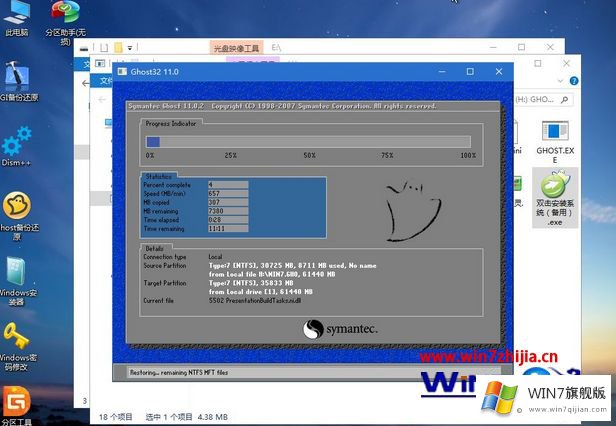Click the Ghost progress indicator bar
616x426 pixels.
(x=308, y=141)
